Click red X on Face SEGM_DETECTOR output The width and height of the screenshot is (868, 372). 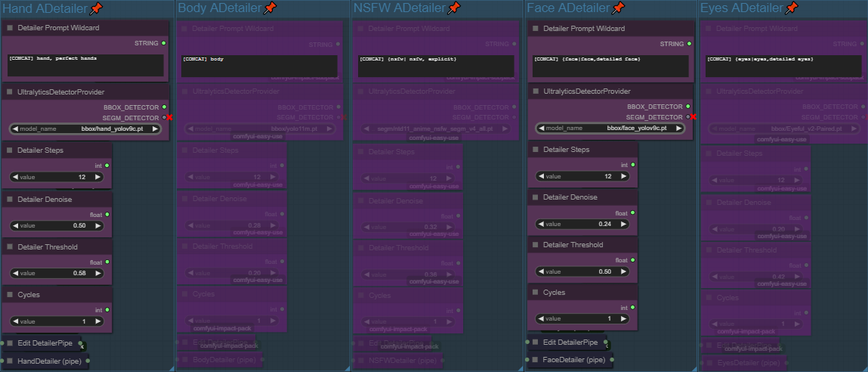point(693,117)
